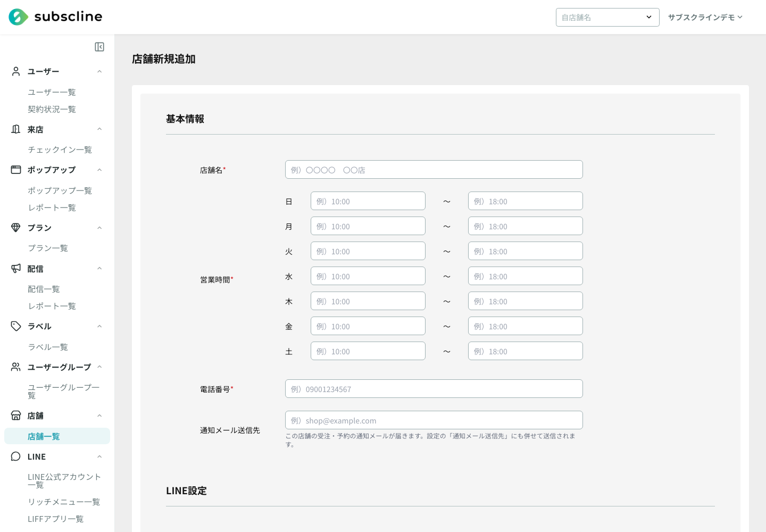This screenshot has height=532, width=766.
Task: Focus the 店舗名 input field
Action: pyautogui.click(x=434, y=170)
